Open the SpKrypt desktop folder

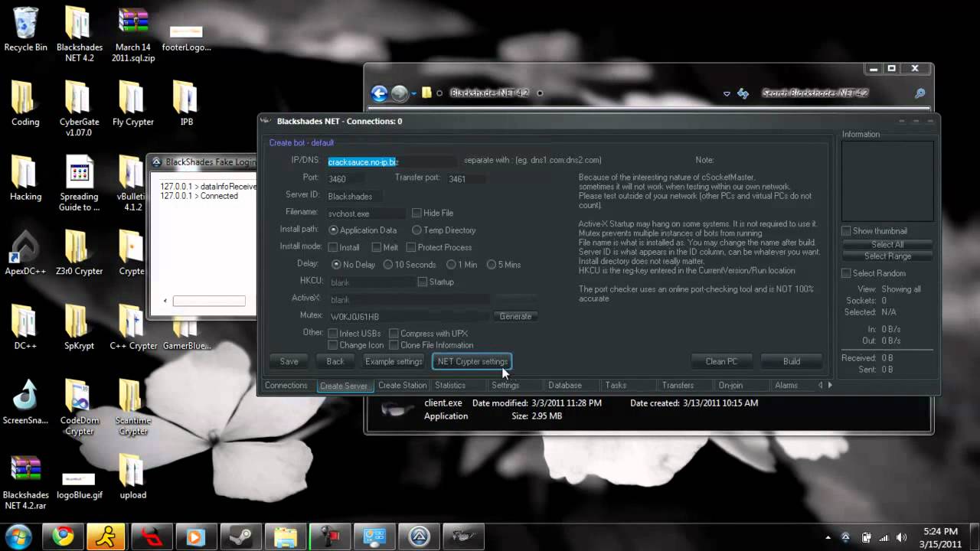pyautogui.click(x=79, y=328)
